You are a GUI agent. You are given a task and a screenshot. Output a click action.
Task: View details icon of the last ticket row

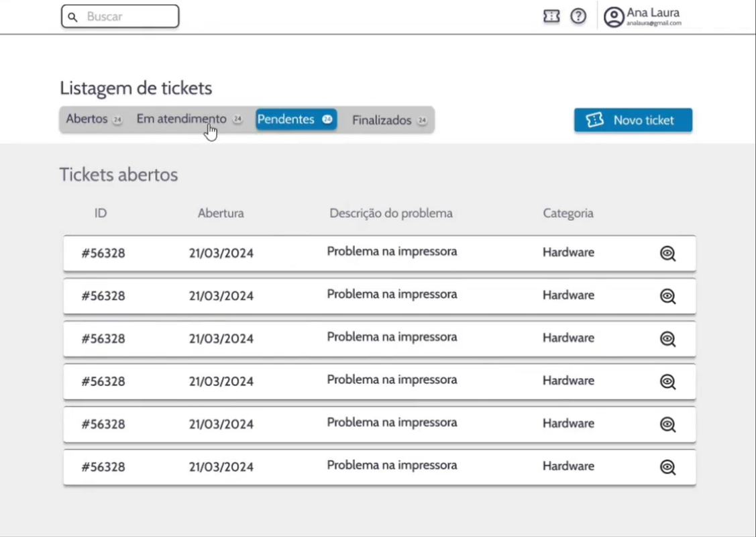point(667,467)
